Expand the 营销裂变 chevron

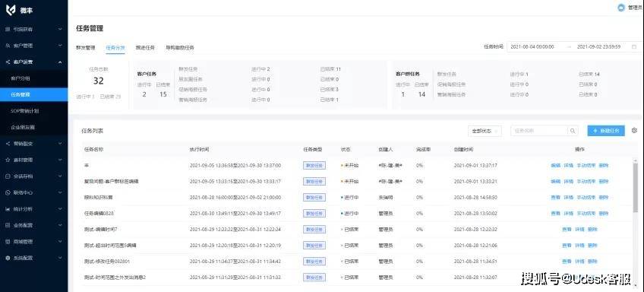(60, 144)
